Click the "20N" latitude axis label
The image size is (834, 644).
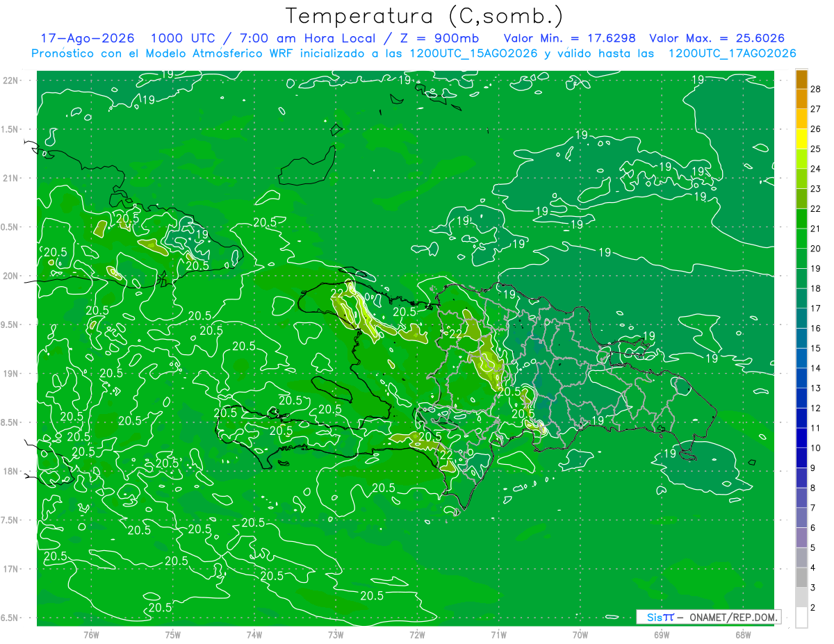point(11,276)
